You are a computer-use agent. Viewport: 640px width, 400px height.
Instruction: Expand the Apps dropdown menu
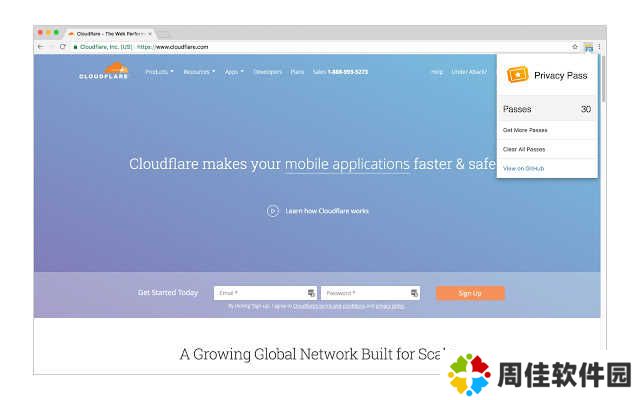[234, 72]
